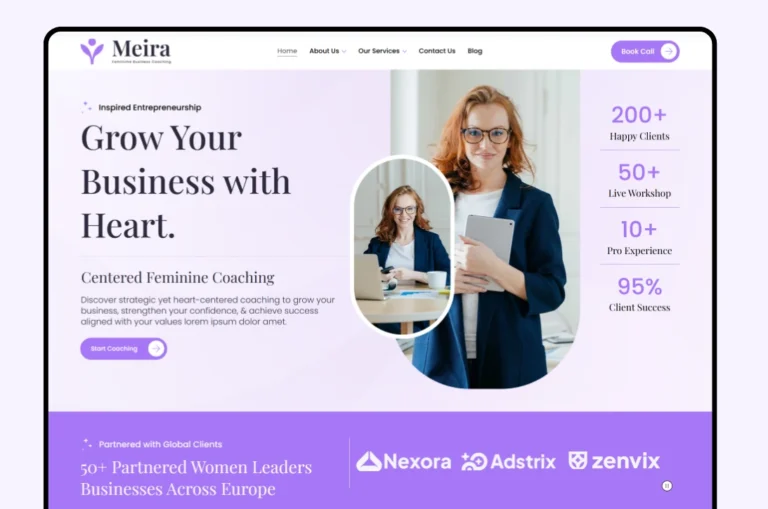
Task: Pause the slider with the round pause button
Action: (x=667, y=486)
